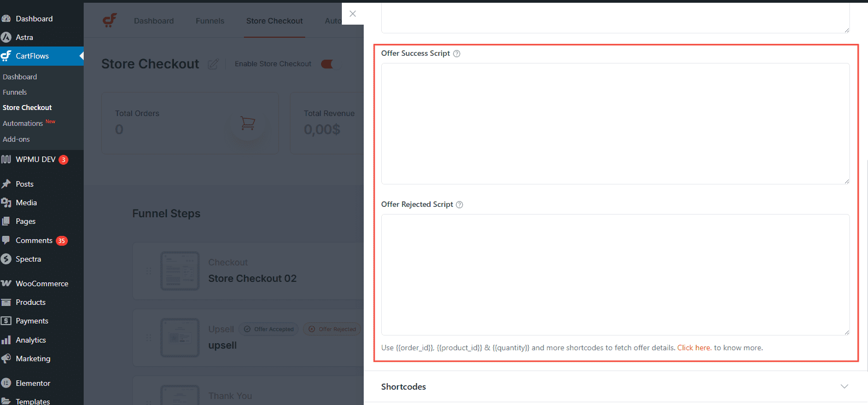Viewport: 868px width, 405px height.
Task: Click the Elementor icon in sidebar
Action: click(6, 383)
